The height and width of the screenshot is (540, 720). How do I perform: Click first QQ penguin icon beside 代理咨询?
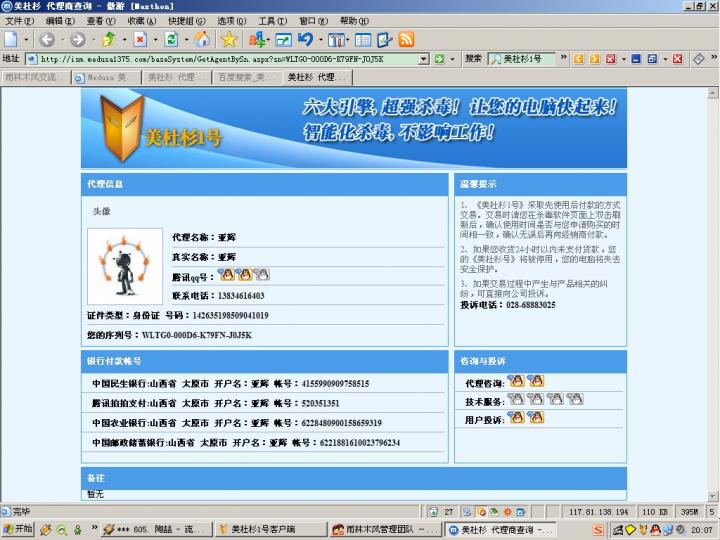click(x=516, y=381)
